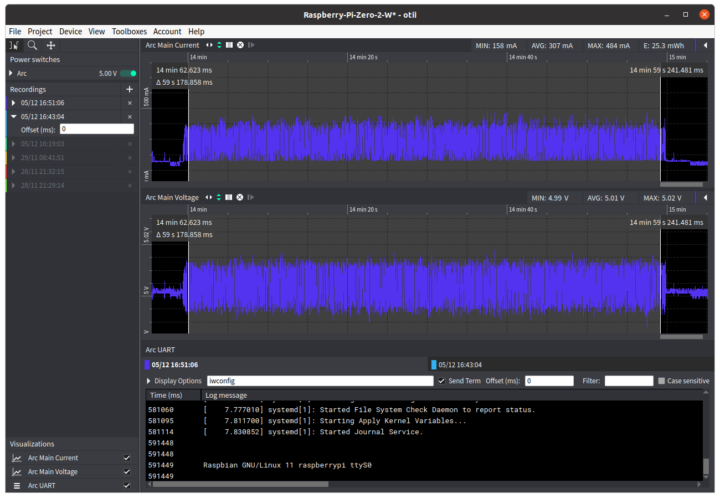Toggle statistics columns for Arc Main Voltage
The height and width of the screenshot is (498, 720).
point(229,197)
